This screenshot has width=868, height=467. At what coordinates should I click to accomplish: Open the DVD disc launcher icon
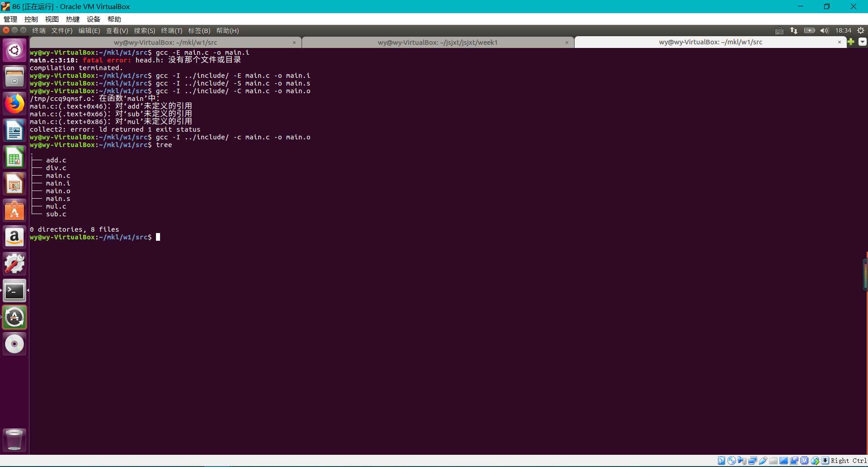[x=14, y=344]
